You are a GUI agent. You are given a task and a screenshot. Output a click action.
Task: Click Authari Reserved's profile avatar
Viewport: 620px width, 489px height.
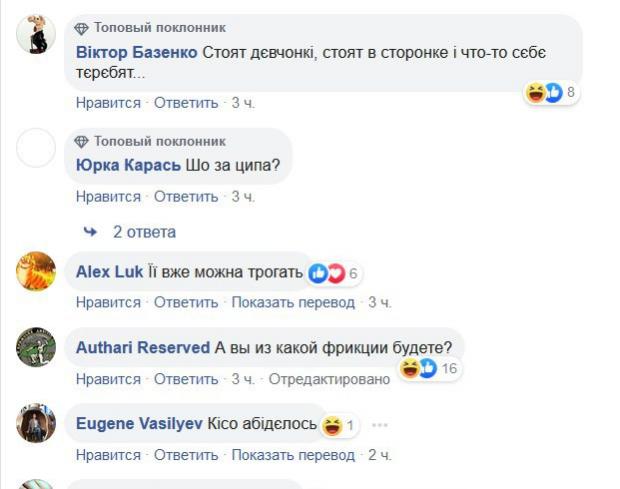click(37, 347)
